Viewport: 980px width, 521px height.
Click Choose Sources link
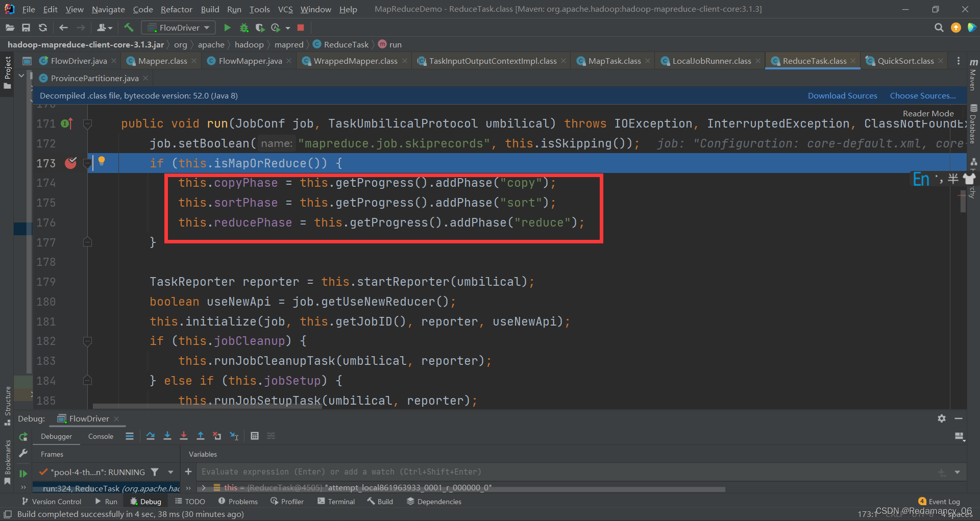[x=923, y=95]
